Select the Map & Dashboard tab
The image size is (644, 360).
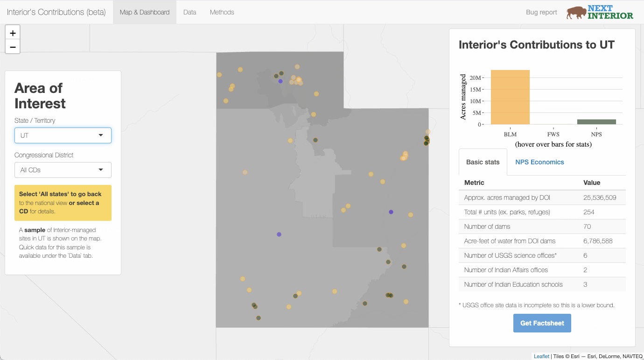coord(145,12)
